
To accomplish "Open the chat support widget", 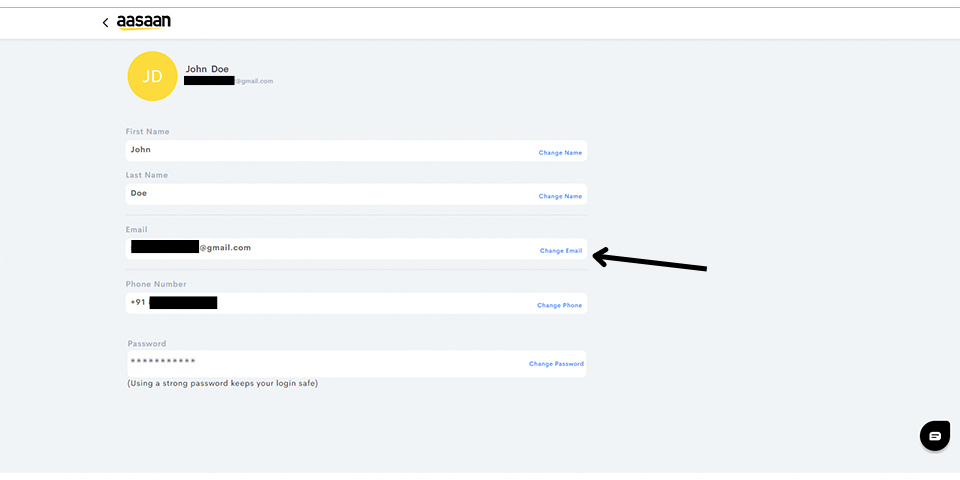I will 934,436.
